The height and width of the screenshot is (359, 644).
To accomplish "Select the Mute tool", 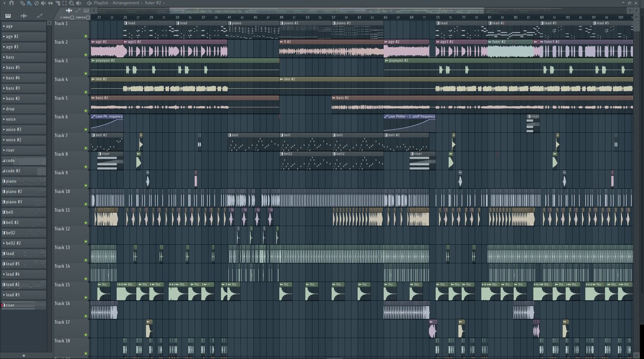I will click(43, 3).
